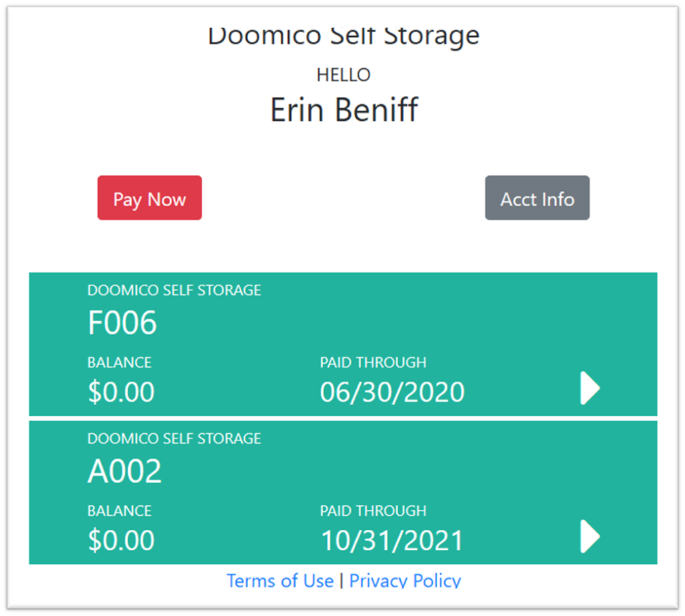685x616 pixels.
Task: Click the HELLO greeting text
Action: pos(344,75)
